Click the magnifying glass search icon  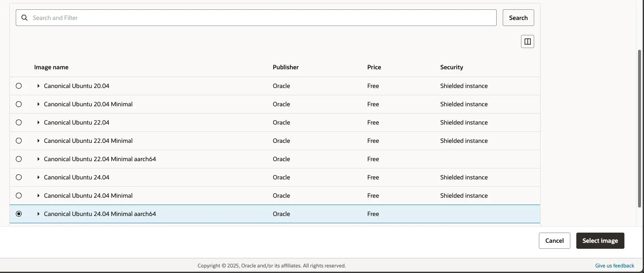point(24,17)
